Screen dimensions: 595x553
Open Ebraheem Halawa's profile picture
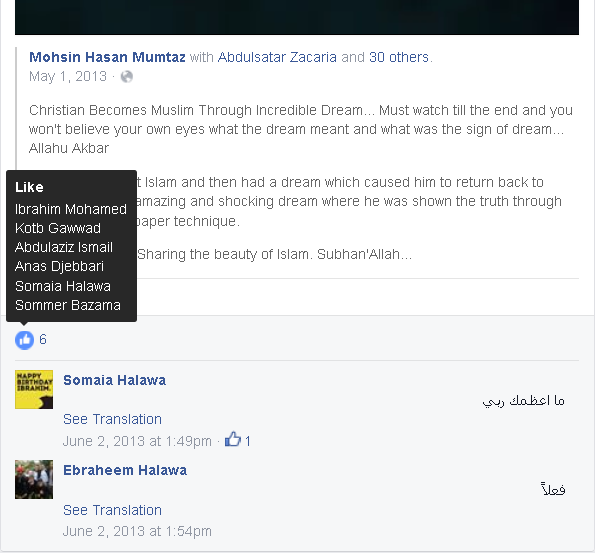[34, 479]
